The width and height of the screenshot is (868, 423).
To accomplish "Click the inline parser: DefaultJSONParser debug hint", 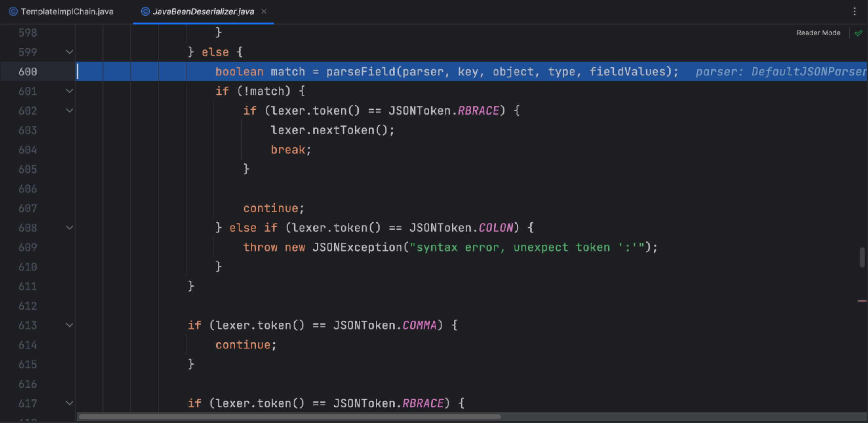I will coord(781,72).
